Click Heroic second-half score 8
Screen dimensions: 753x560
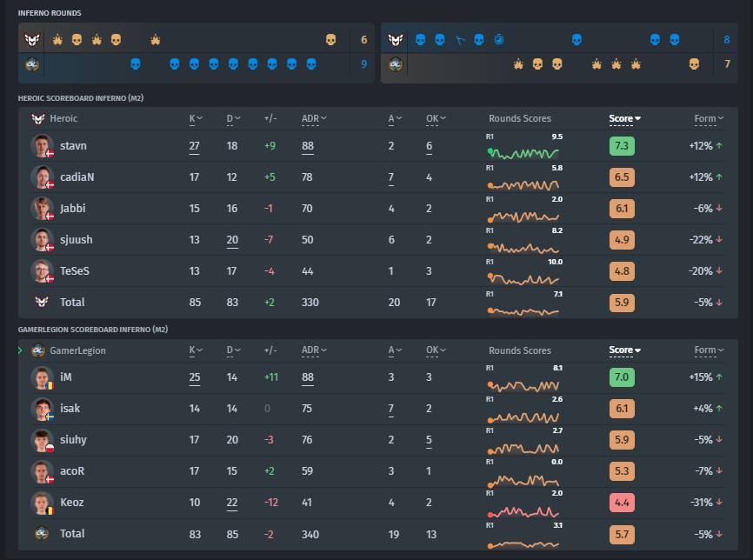click(727, 39)
